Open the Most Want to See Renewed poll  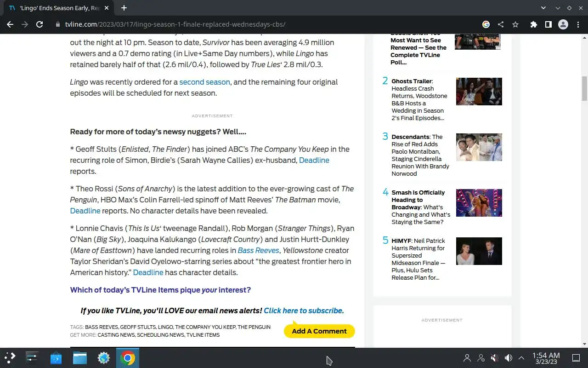click(x=418, y=50)
